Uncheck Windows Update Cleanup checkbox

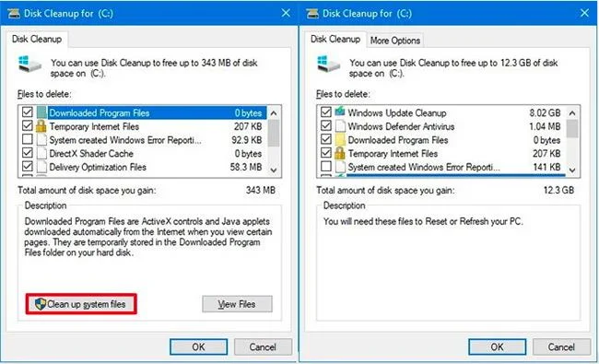pyautogui.click(x=326, y=112)
